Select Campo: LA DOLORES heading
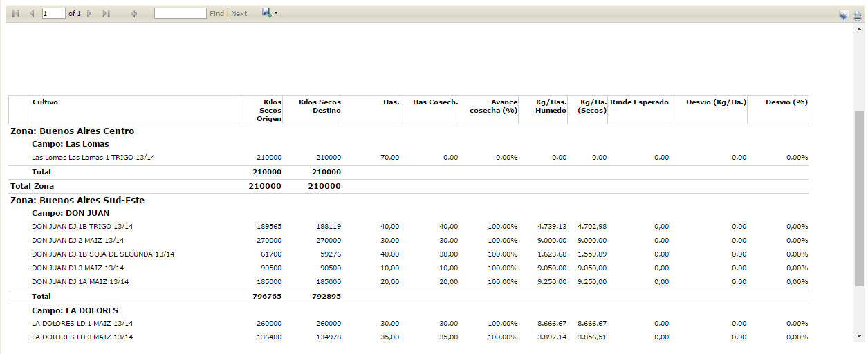Image resolution: width=868 pixels, height=354 pixels. (x=75, y=310)
